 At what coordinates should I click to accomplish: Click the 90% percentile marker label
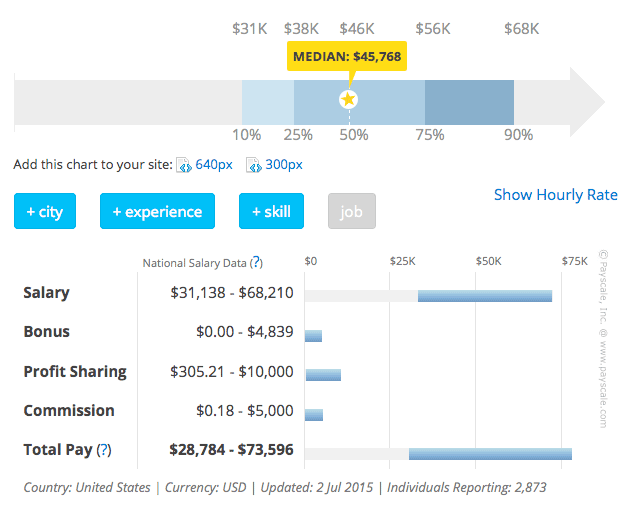519,135
